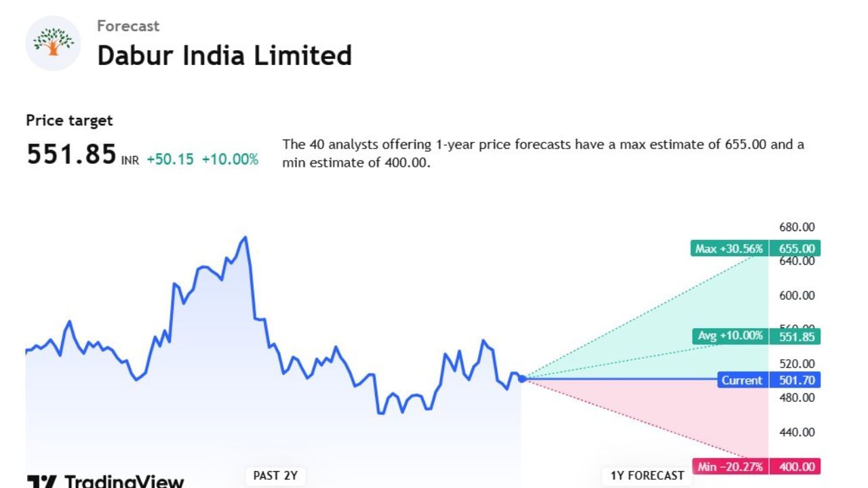Image resolution: width=868 pixels, height=488 pixels.
Task: Click the 600.00 axis label
Action: click(797, 296)
